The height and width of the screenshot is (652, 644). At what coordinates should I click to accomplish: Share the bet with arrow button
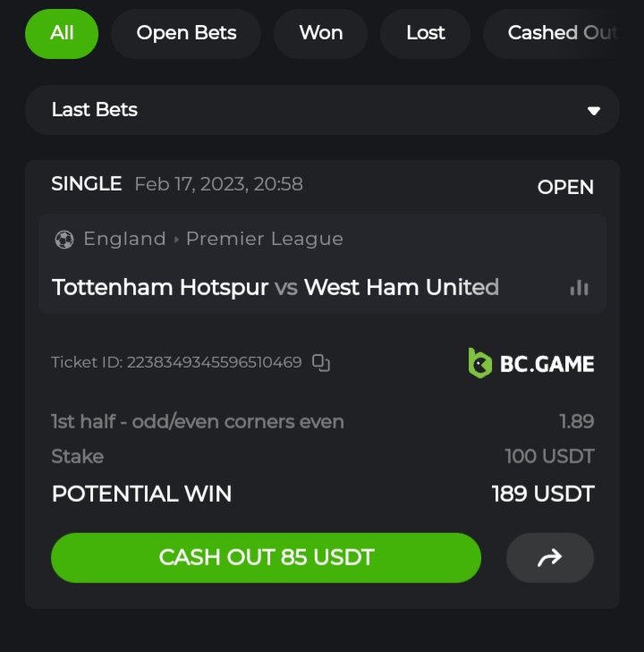point(549,557)
